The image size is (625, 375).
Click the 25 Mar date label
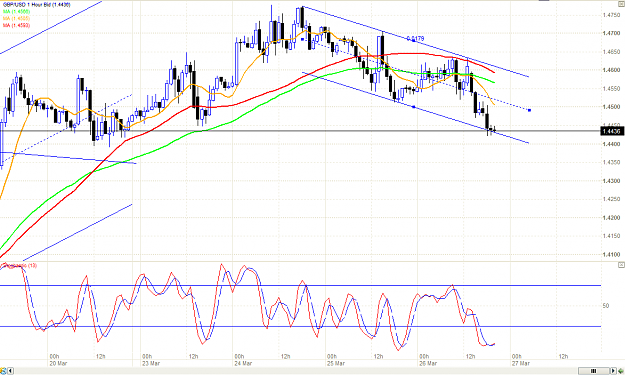coord(336,363)
